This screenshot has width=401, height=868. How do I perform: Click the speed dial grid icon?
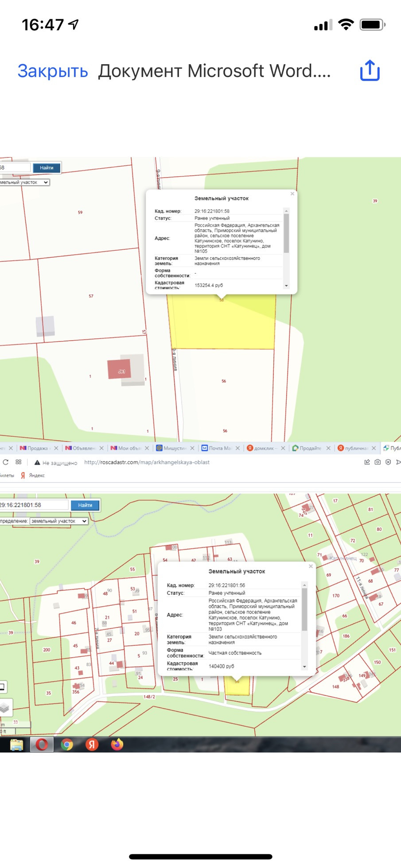pyautogui.click(x=19, y=462)
